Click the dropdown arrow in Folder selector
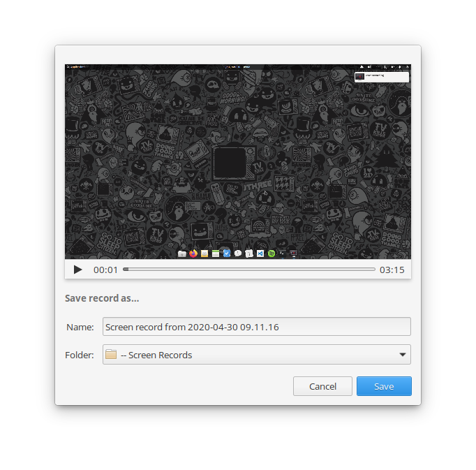 click(403, 355)
